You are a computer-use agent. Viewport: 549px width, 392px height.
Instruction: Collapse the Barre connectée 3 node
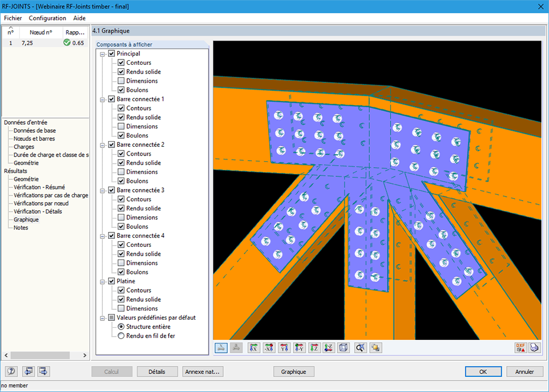[x=102, y=191]
